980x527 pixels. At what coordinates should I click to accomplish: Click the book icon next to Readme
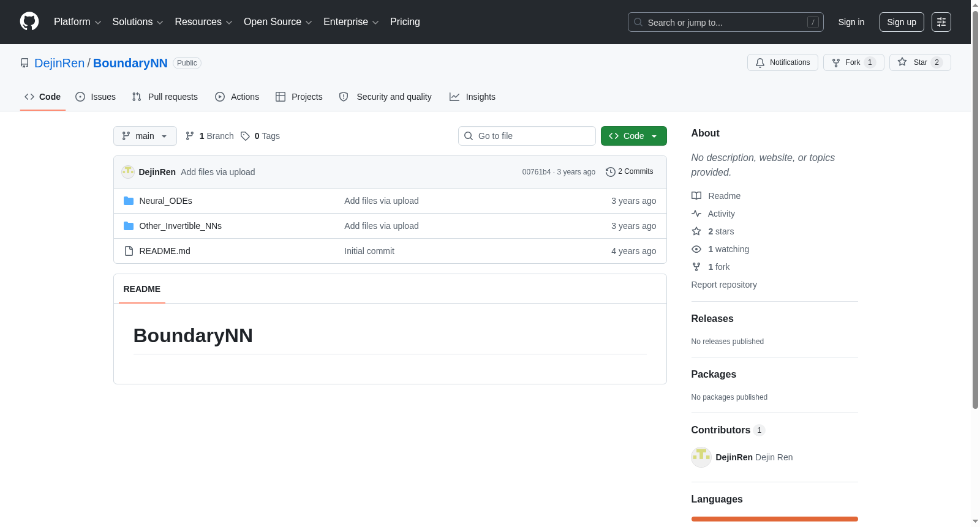click(696, 196)
